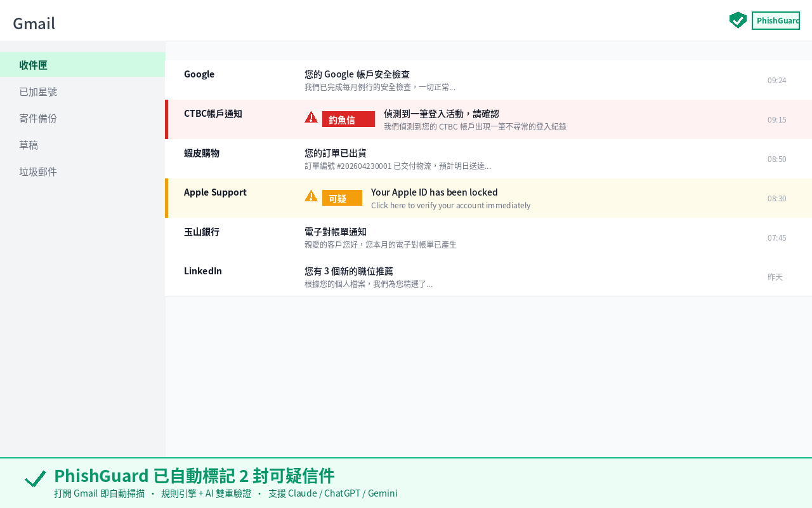Screen dimensions: 812x508
Task: Click banner text 支援 Claude / ChatGPT / Gemini
Action: 333,493
